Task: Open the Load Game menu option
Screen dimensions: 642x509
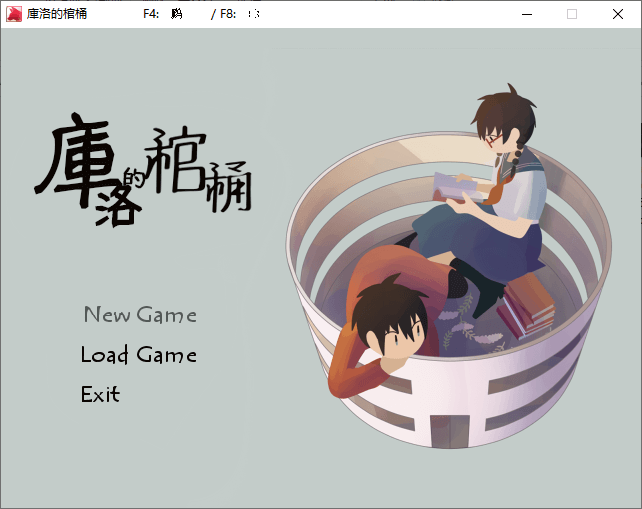Action: tap(138, 355)
